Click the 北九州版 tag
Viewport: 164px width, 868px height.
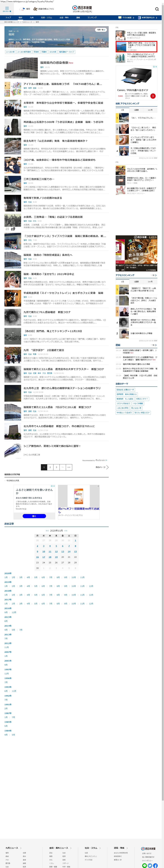pos(53,52)
